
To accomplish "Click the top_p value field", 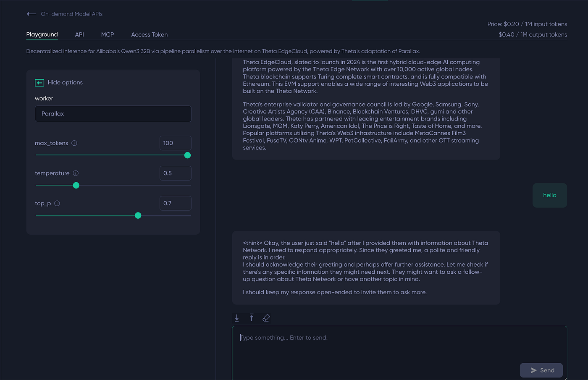I will click(176, 203).
